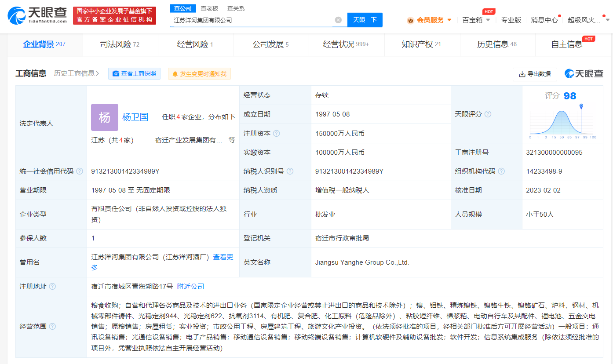Click registered capital 150000万人民币
The image size is (613, 364).
340,133
